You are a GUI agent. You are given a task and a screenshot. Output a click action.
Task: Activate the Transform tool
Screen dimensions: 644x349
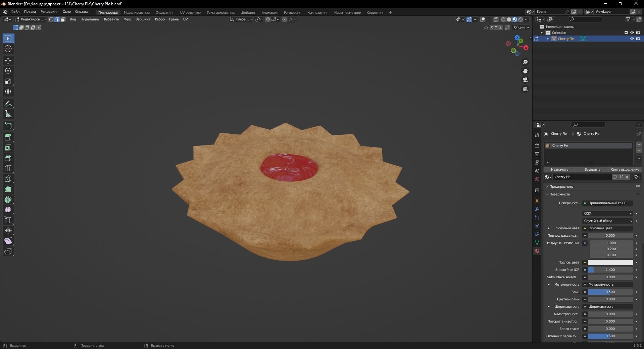[x=8, y=92]
